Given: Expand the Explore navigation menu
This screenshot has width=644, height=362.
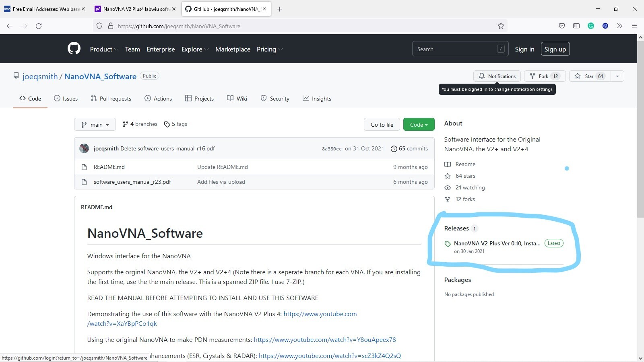Looking at the screenshot, I should tap(195, 49).
